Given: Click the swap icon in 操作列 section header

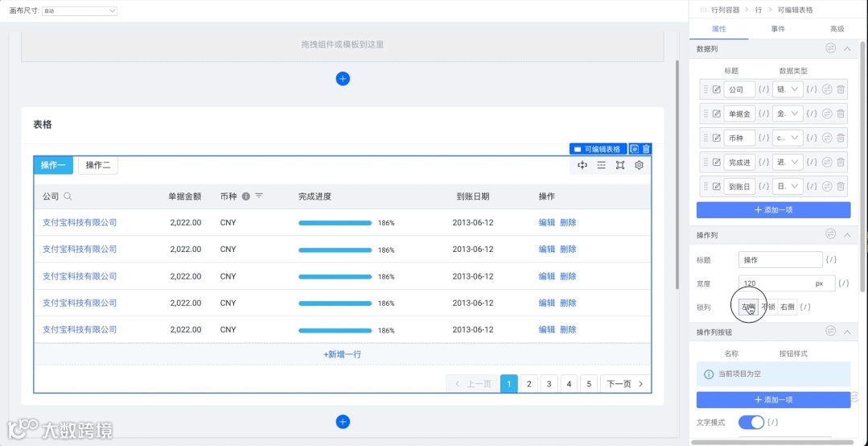Looking at the screenshot, I should tap(830, 234).
